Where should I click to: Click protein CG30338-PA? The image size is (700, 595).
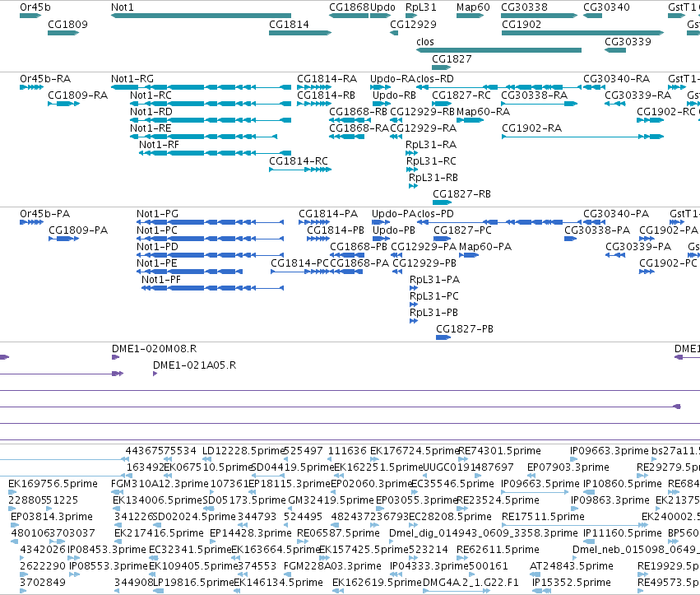597,230
